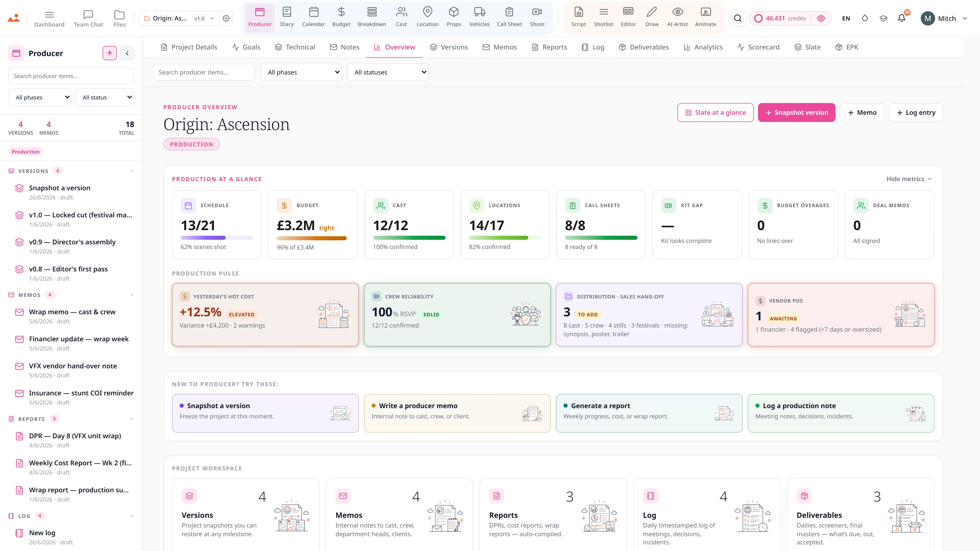The width and height of the screenshot is (980, 551).
Task: Open v0.9 — Director's assembly version
Action: [72, 246]
